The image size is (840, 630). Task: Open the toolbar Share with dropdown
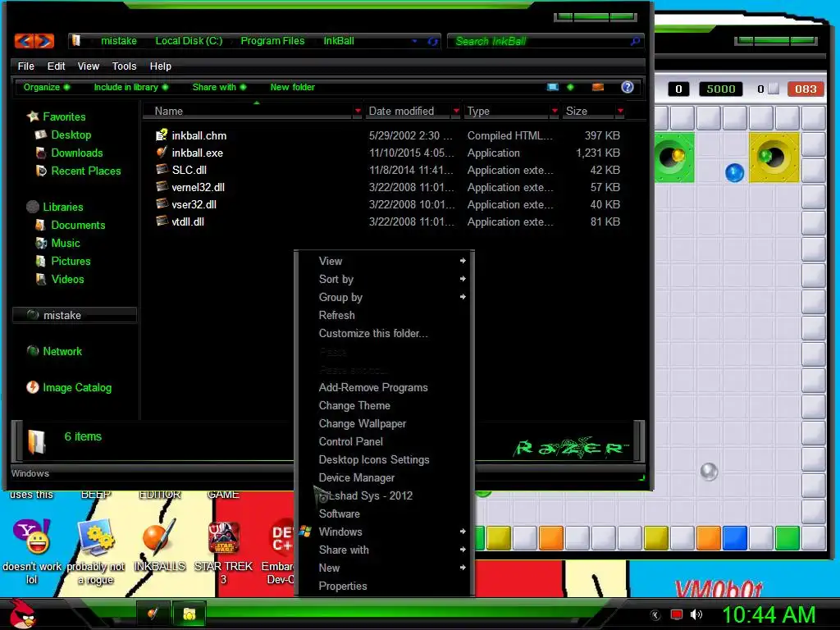point(220,87)
